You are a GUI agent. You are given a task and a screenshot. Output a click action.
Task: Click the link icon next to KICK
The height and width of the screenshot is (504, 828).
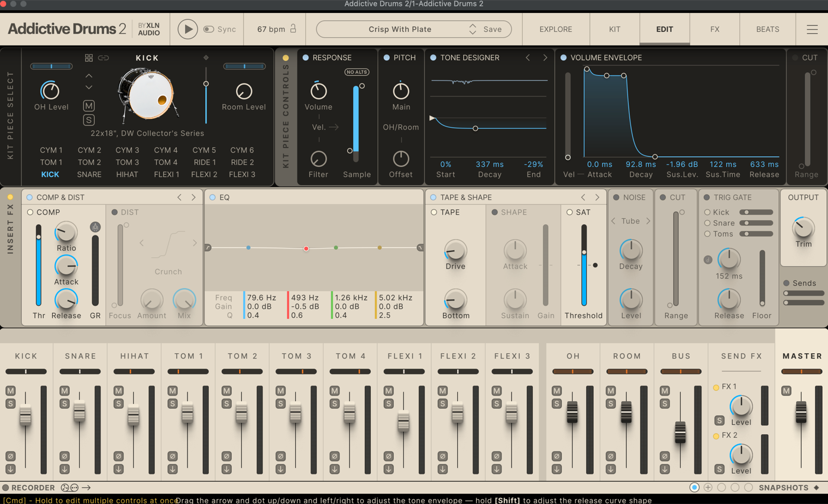(103, 58)
